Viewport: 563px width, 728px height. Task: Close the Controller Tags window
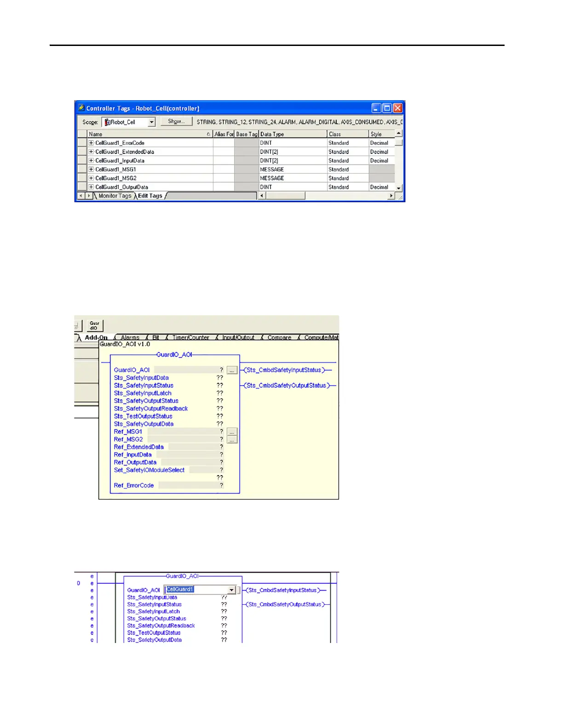click(397, 108)
